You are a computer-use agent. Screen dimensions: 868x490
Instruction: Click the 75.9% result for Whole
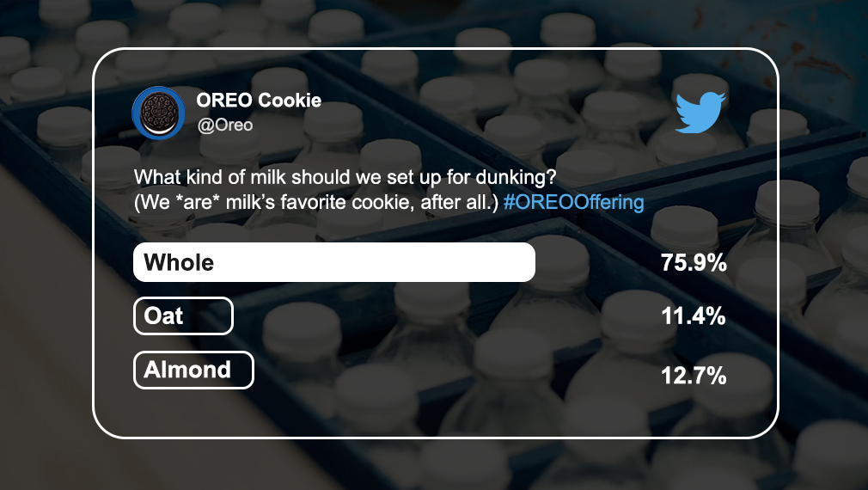(x=694, y=262)
